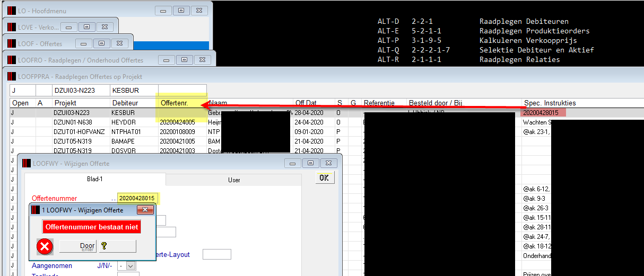Maximize the LO - Hoofdmenu window
644x276 pixels.
tap(181, 11)
